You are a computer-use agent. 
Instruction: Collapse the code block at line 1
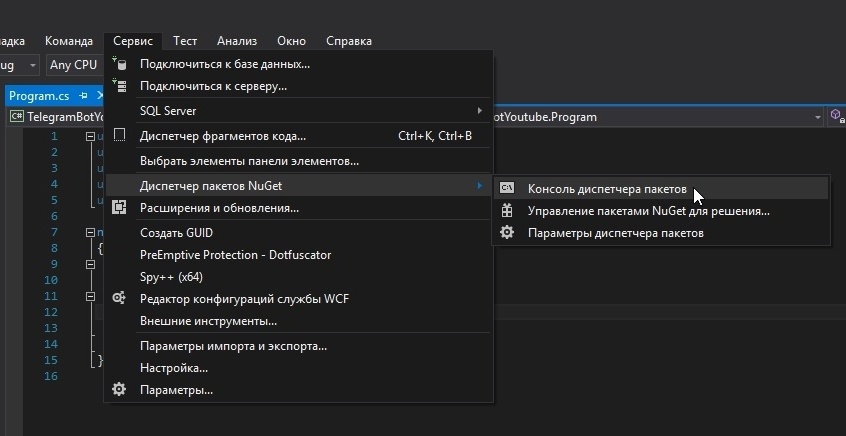90,136
